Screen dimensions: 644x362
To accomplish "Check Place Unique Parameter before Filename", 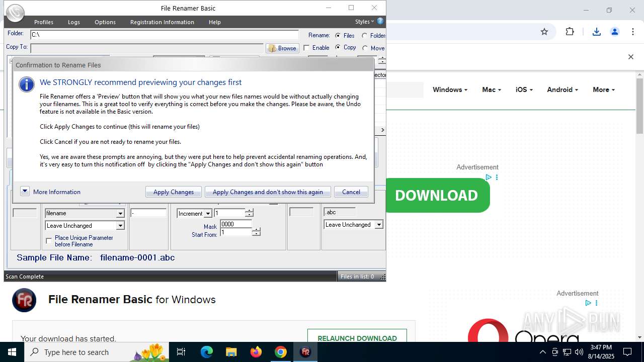I will tap(49, 241).
